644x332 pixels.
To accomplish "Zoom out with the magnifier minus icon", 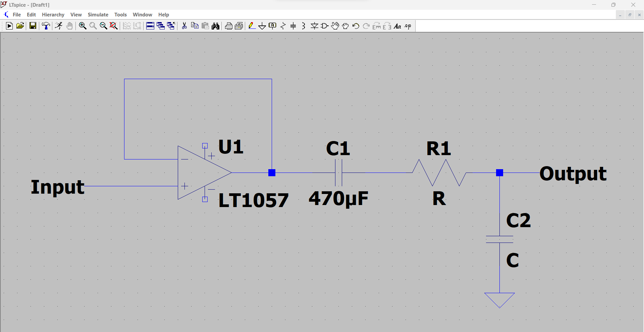I will (103, 26).
